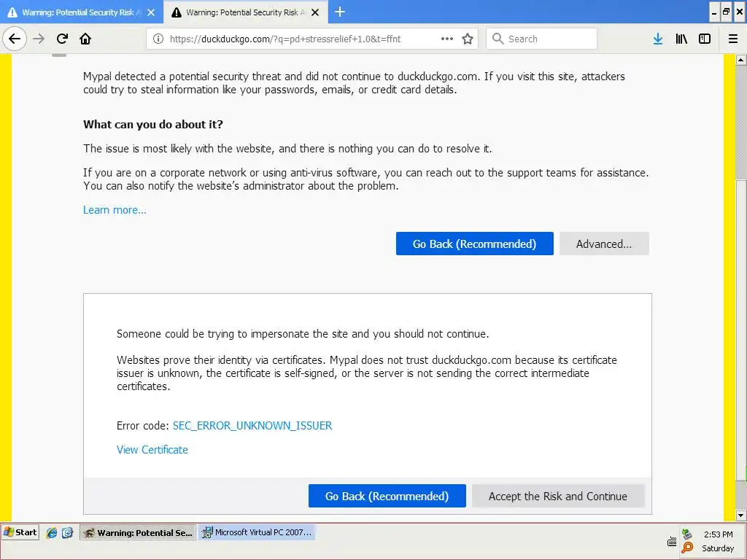The image size is (747, 560).
Task: Open SEC_ERROR_UNKNOWN_ISSUER error code link
Action: (x=252, y=426)
